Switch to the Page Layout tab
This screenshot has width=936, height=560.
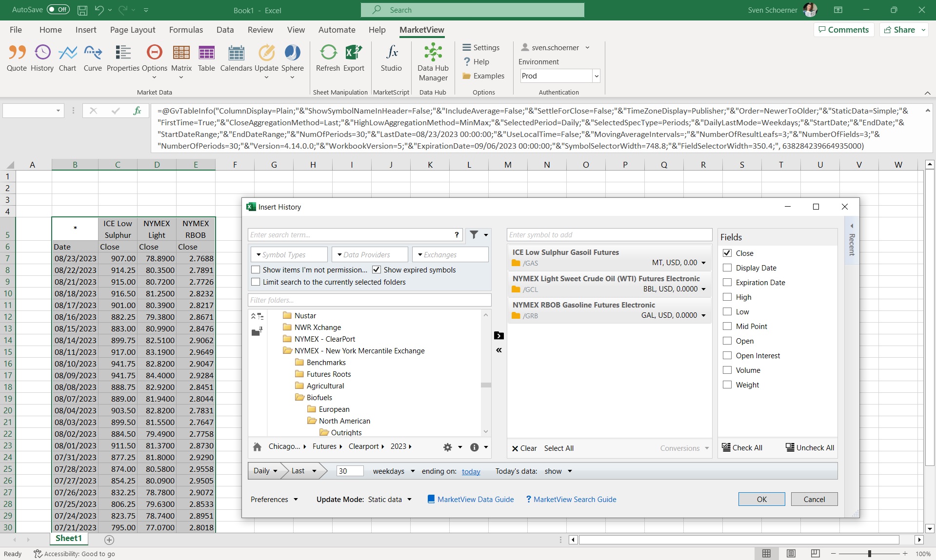pos(133,30)
